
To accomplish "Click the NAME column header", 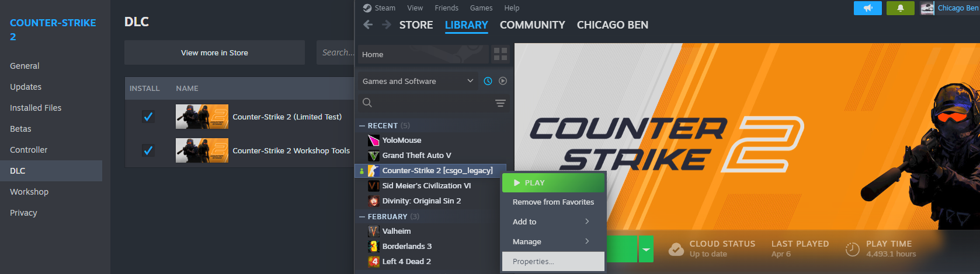I will point(187,89).
